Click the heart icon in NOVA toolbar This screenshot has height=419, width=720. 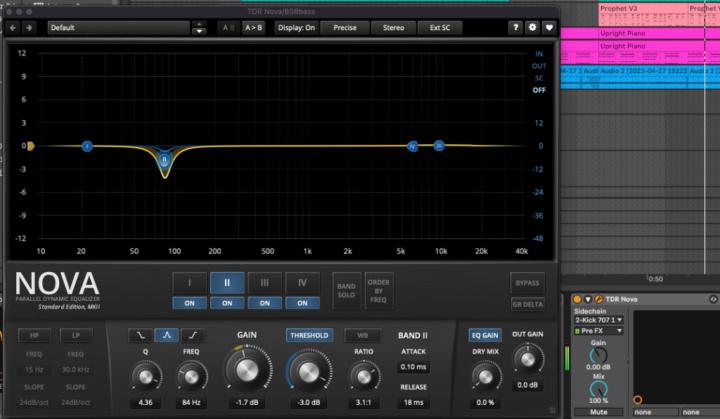550,28
